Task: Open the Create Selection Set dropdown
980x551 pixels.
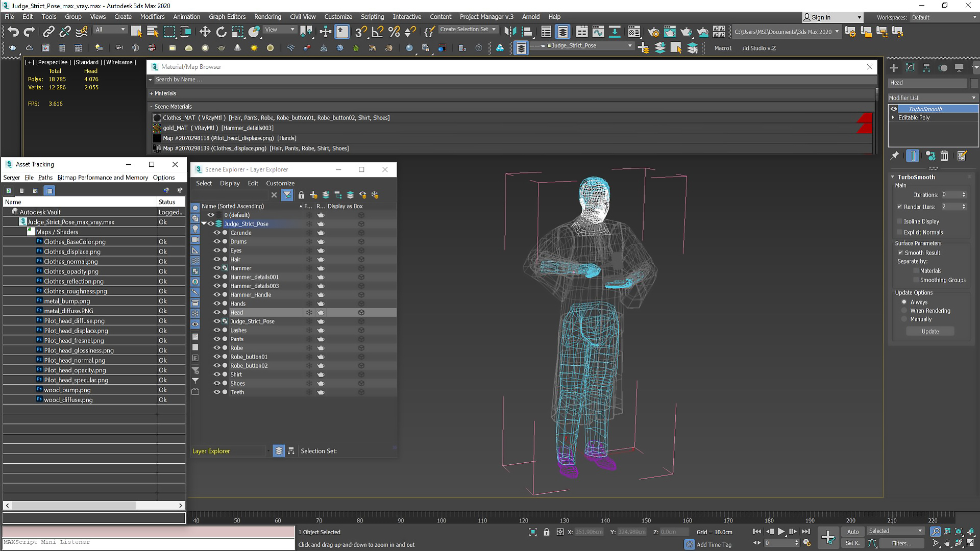Action: (469, 30)
